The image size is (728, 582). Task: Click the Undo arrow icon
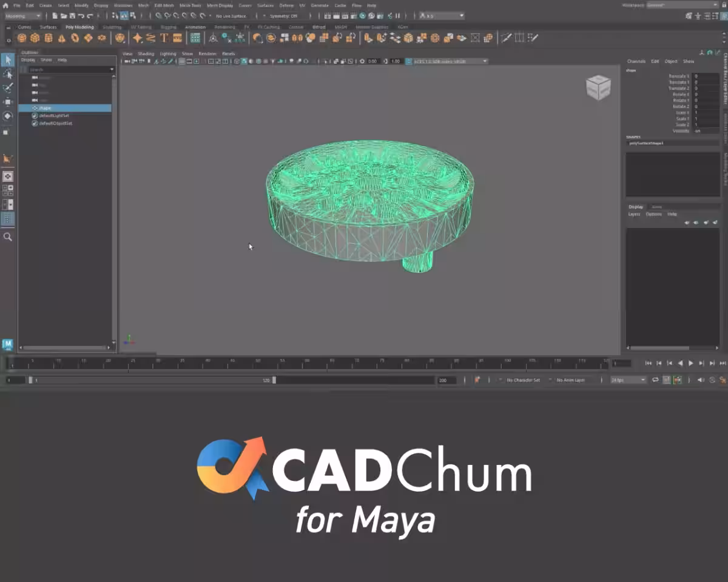click(81, 16)
